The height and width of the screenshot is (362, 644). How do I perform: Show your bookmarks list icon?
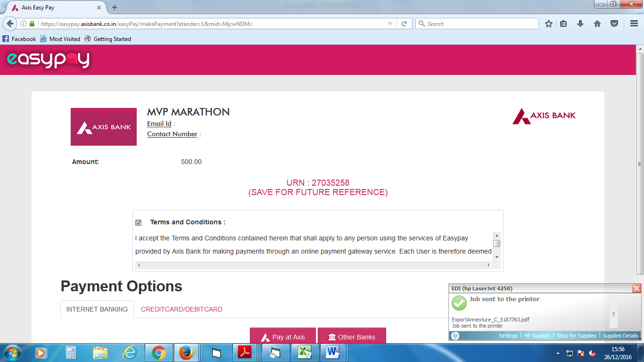point(563,24)
